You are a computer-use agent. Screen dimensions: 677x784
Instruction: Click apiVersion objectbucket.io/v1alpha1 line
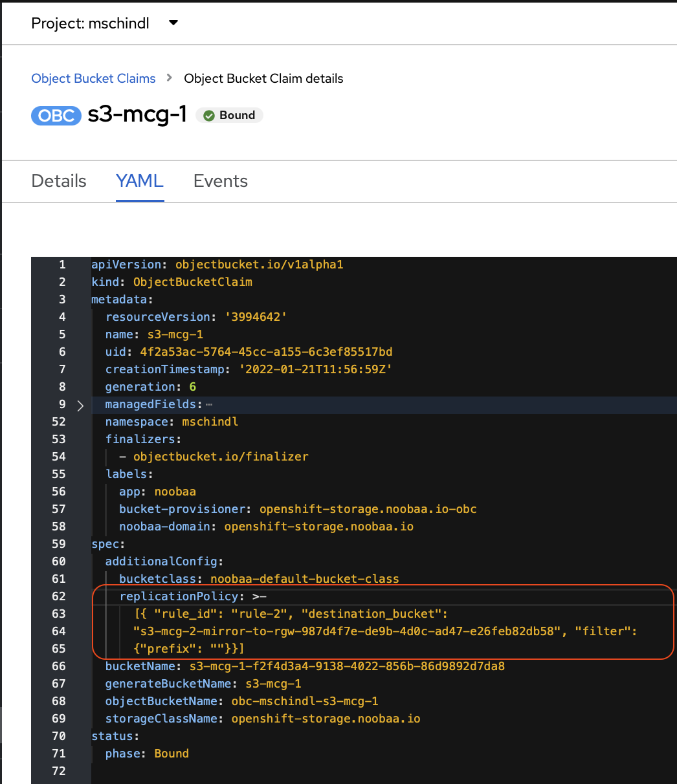[218, 265]
